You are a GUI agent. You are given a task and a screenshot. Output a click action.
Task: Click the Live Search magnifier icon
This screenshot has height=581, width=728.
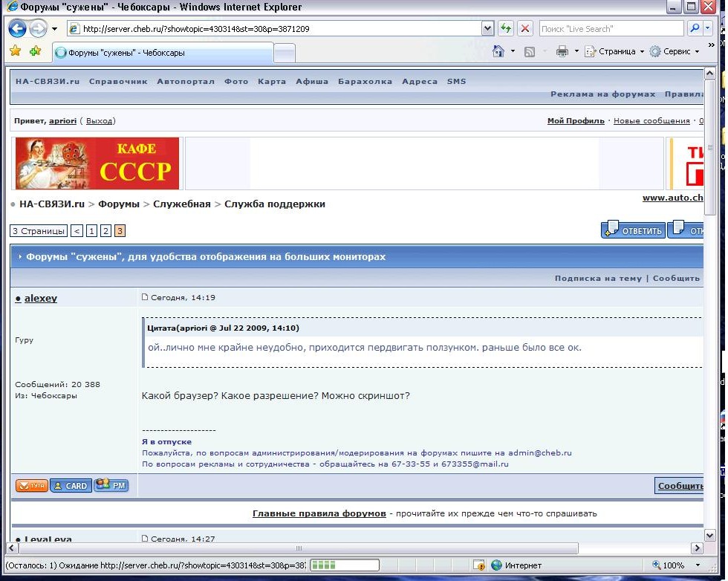[695, 29]
